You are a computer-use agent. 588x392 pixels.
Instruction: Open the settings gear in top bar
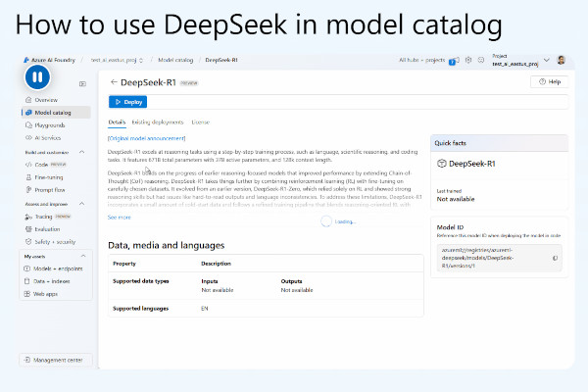(x=469, y=60)
